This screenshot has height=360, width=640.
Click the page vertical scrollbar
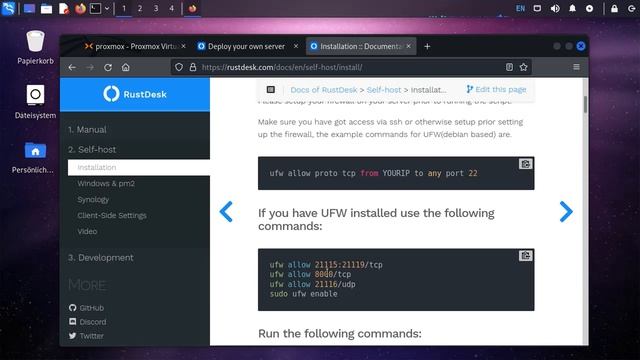(585, 104)
